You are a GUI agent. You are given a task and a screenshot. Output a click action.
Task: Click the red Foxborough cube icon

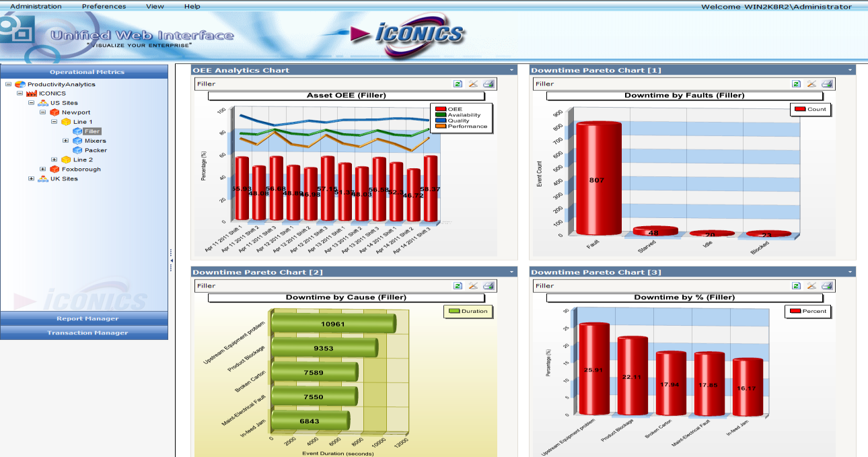[x=55, y=169]
